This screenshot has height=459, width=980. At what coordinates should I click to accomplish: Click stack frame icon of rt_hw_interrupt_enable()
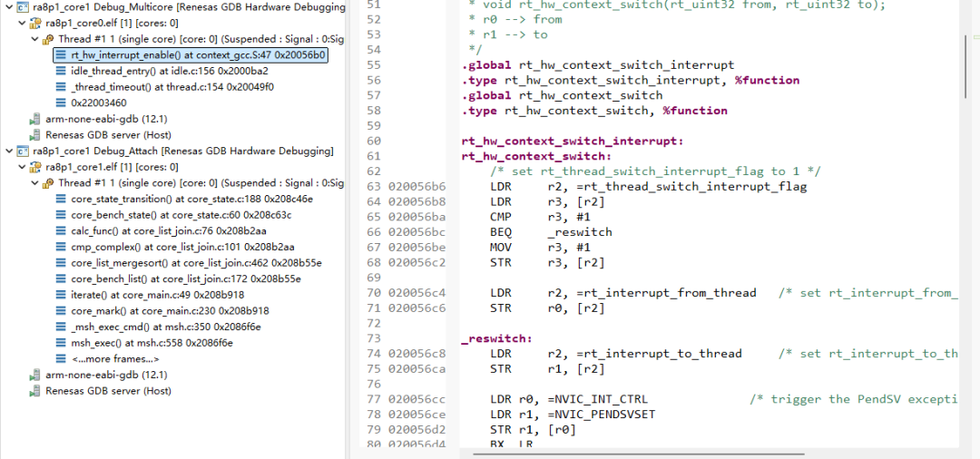pyautogui.click(x=61, y=55)
